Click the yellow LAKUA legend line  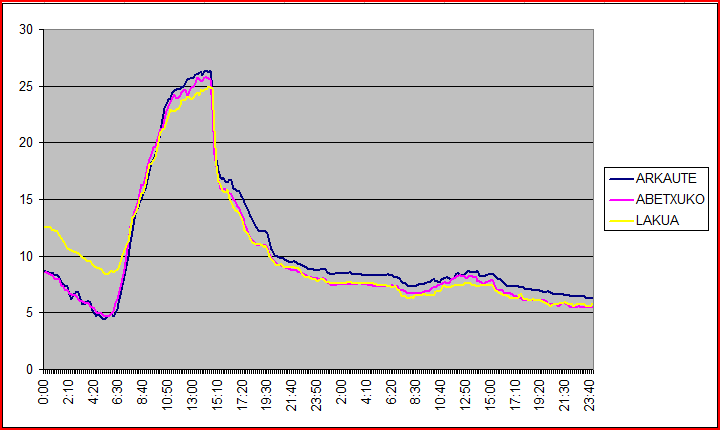tap(621, 221)
